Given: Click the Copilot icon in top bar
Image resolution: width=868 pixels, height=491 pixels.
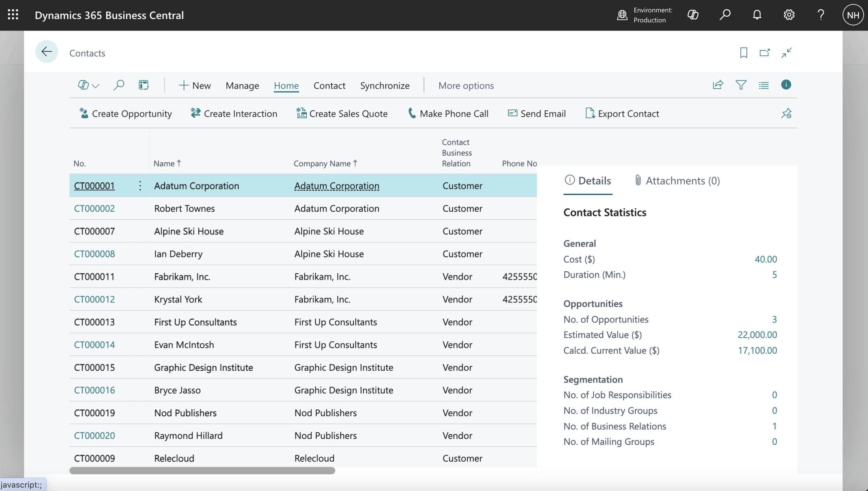Looking at the screenshot, I should pos(693,15).
